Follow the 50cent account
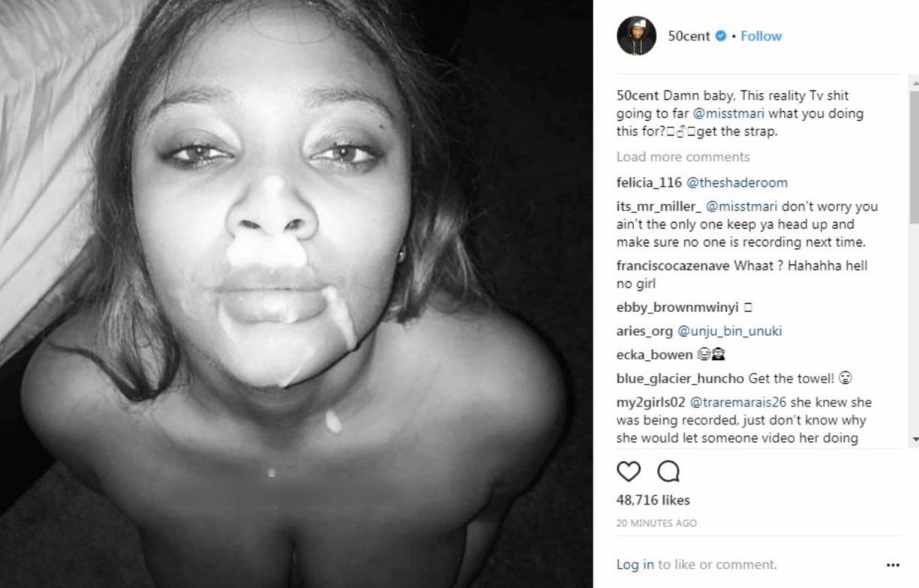919x588 pixels. point(761,36)
